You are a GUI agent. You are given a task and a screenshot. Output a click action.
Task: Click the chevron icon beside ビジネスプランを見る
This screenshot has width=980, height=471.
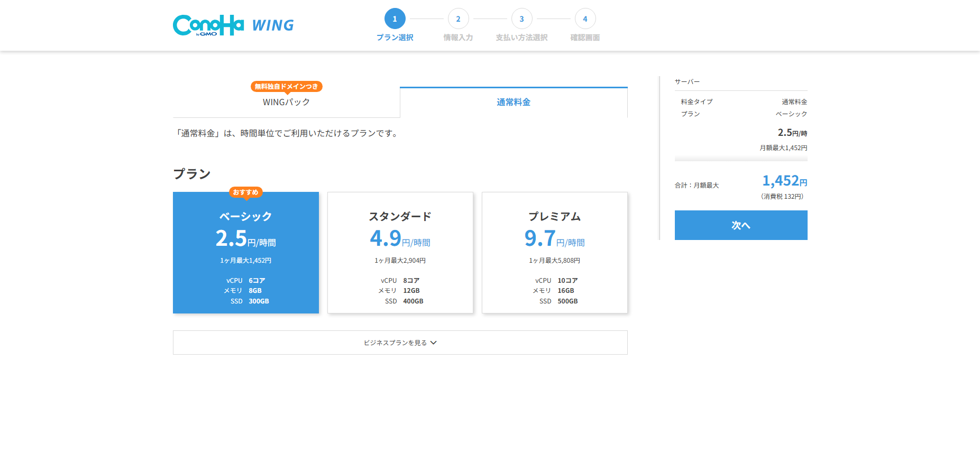coord(434,343)
